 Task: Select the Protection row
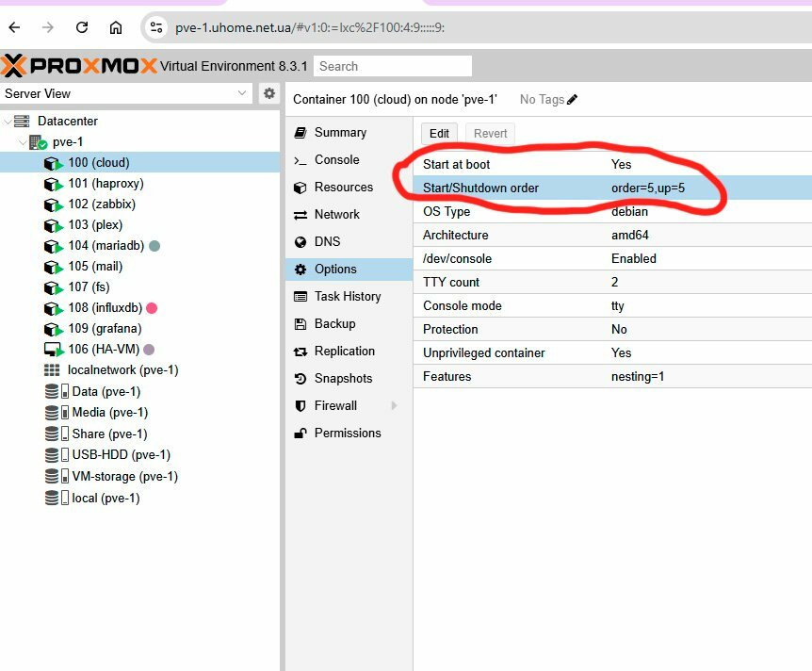612,329
